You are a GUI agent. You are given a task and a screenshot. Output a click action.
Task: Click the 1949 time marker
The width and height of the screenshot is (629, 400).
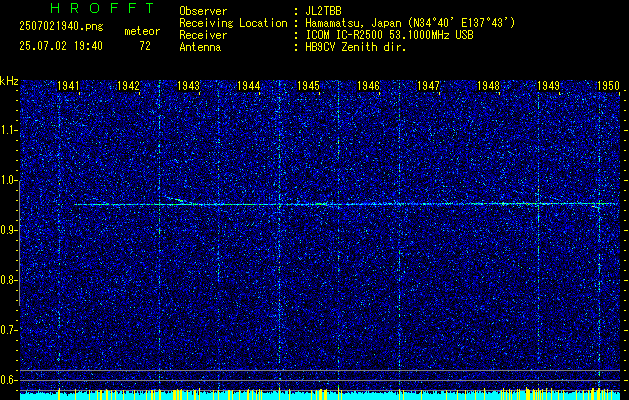click(x=548, y=85)
